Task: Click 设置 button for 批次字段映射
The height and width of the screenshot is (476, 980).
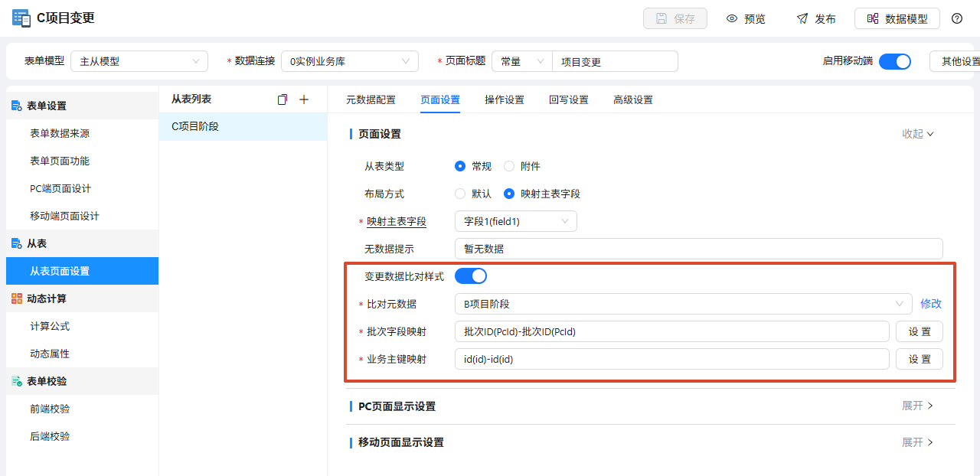Action: click(x=920, y=331)
